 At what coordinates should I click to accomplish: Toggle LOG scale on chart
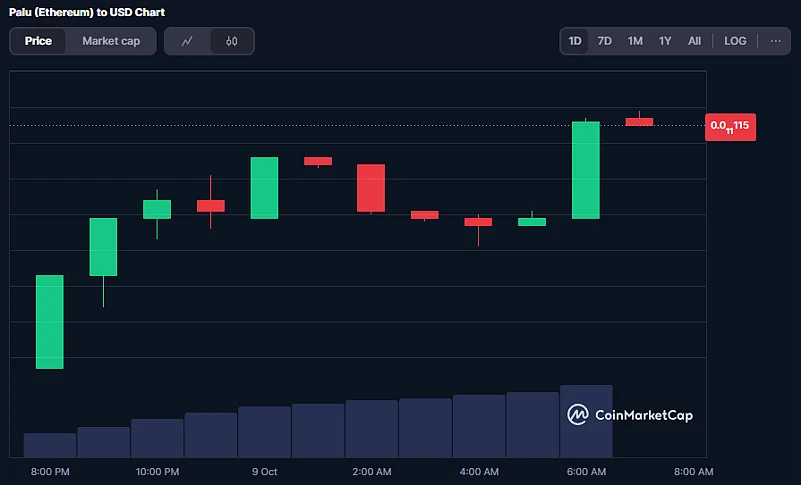735,41
